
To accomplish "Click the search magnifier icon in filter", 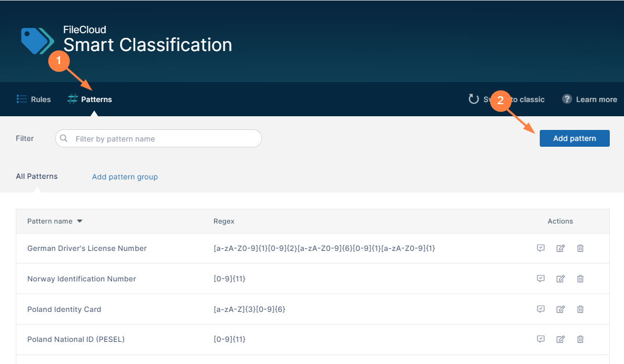I will point(64,138).
